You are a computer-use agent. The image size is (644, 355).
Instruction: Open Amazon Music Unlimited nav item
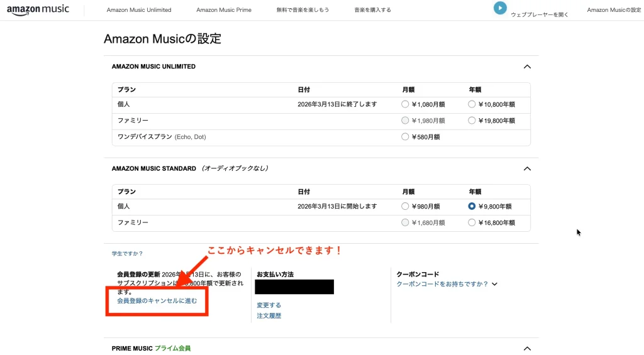[x=138, y=10]
